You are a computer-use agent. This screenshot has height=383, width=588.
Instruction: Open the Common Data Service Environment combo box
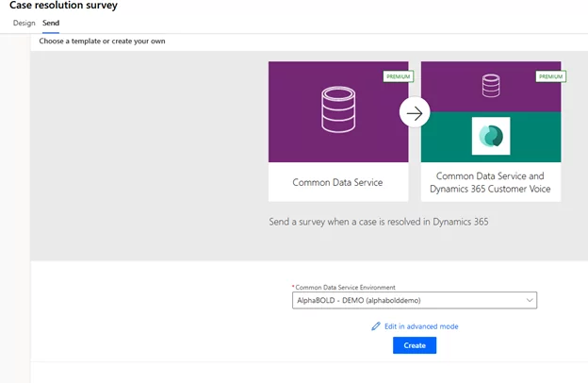[415, 300]
